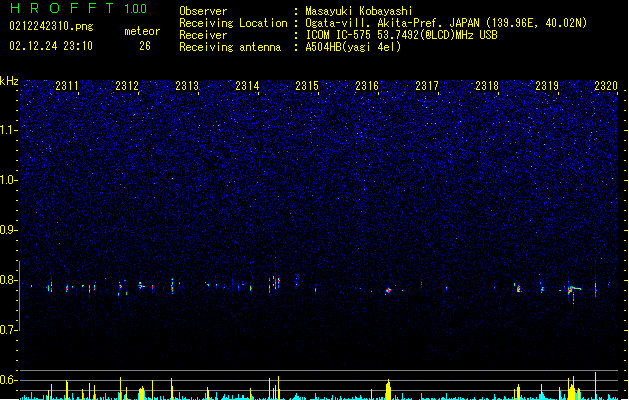Click the 1.1 kHz axis label

click(9, 130)
